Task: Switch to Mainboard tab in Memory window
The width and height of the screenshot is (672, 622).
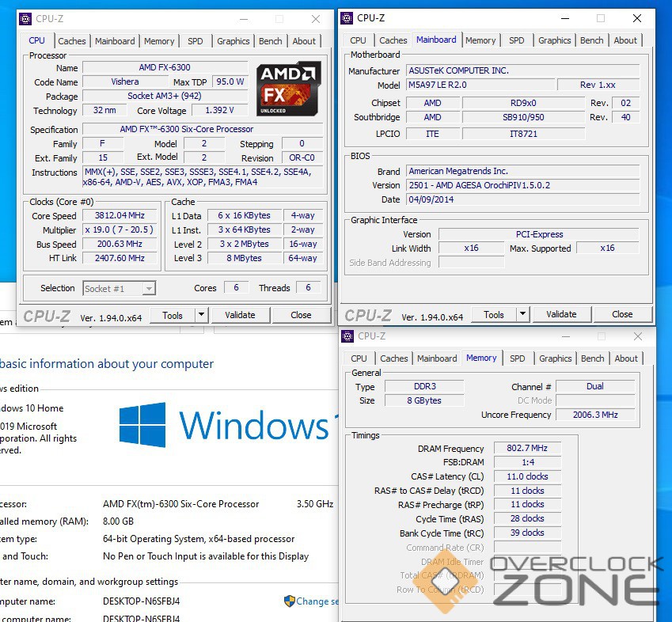Action: pos(437,358)
